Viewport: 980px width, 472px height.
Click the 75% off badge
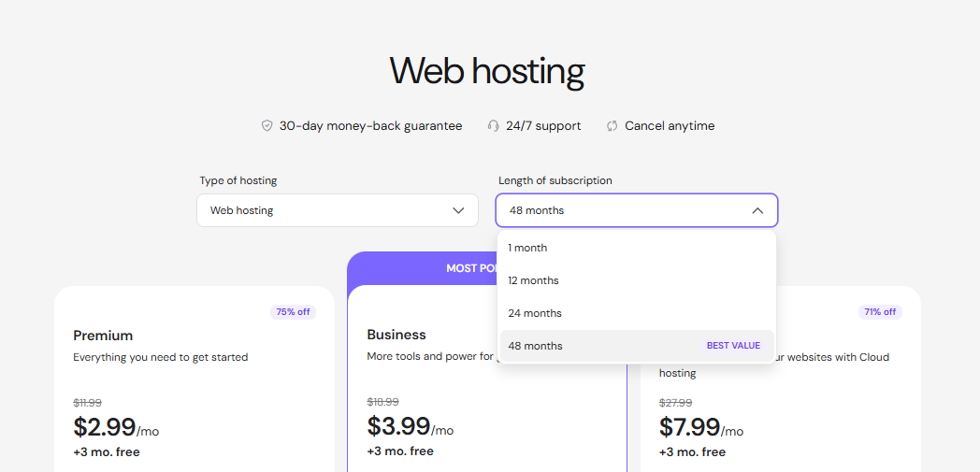293,311
